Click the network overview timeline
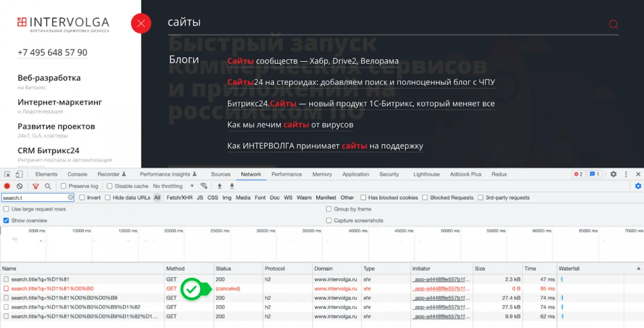This screenshot has height=328, width=644. click(x=322, y=244)
